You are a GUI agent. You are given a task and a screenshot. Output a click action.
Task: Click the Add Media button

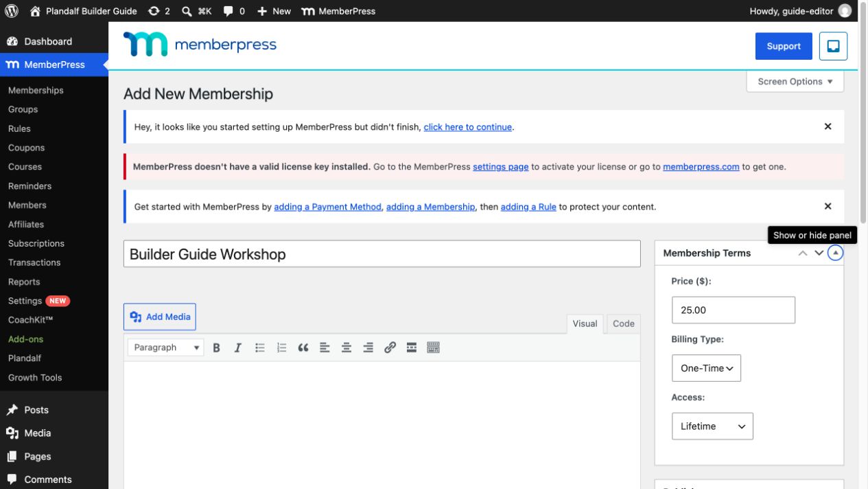(160, 317)
